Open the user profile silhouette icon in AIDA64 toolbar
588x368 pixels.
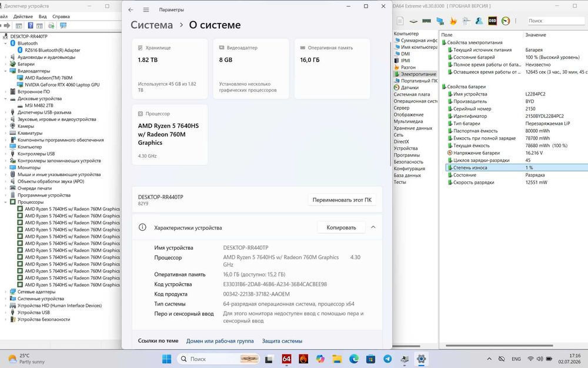[479, 21]
